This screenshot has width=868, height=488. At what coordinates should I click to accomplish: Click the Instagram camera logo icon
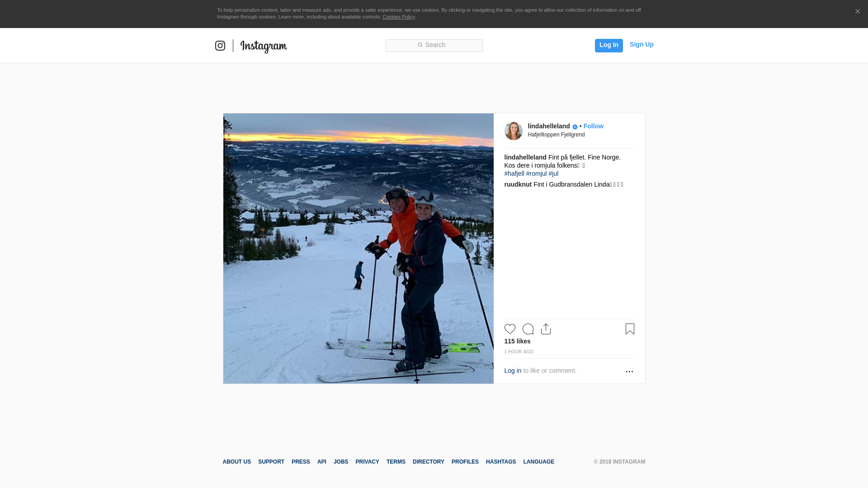pos(220,46)
